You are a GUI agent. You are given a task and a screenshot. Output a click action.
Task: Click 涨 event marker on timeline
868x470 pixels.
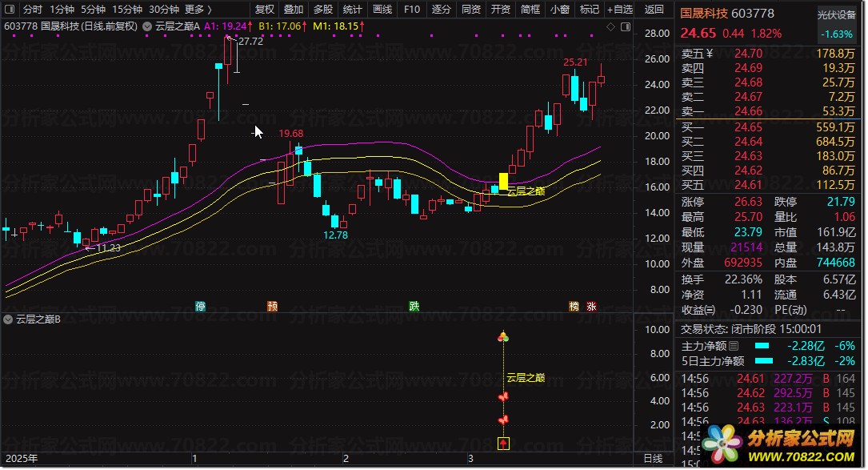(x=592, y=307)
